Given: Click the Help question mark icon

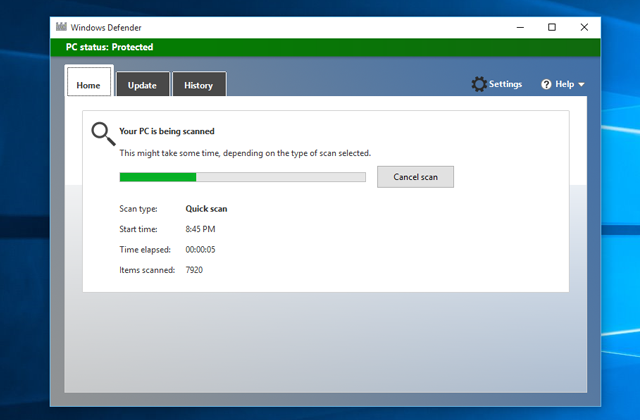Looking at the screenshot, I should 546,84.
